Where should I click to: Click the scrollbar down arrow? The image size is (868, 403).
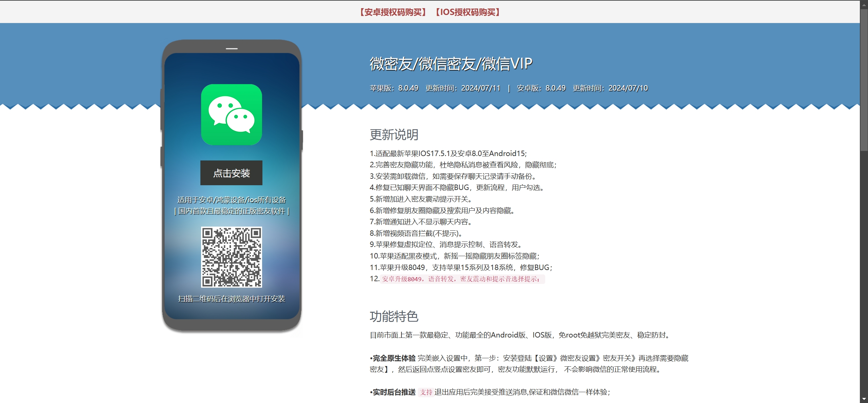[864, 399]
